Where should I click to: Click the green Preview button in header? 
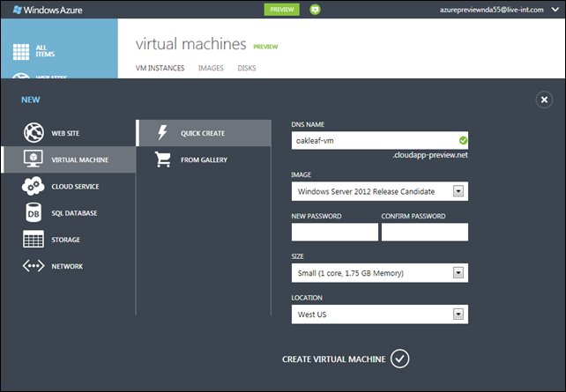click(282, 10)
